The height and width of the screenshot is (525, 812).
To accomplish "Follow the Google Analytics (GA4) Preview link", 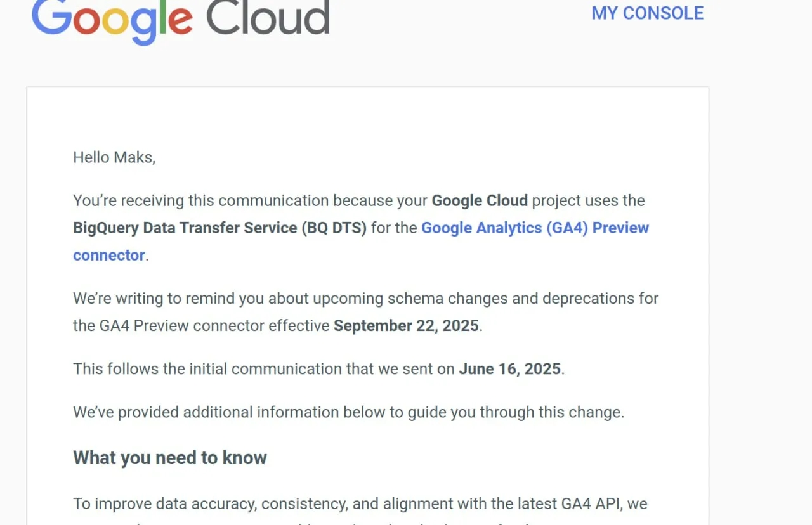I will [535, 228].
